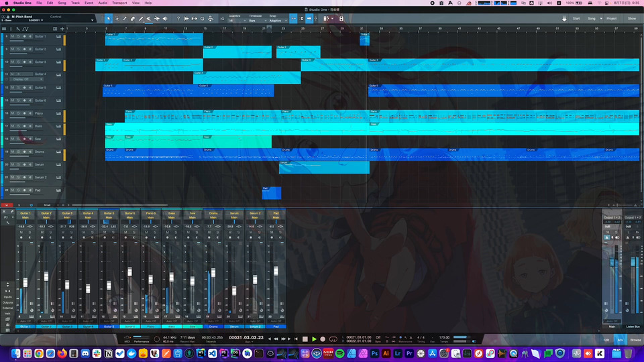Open the Edit panel button at bottom right
644x362 pixels.
coord(606,340)
